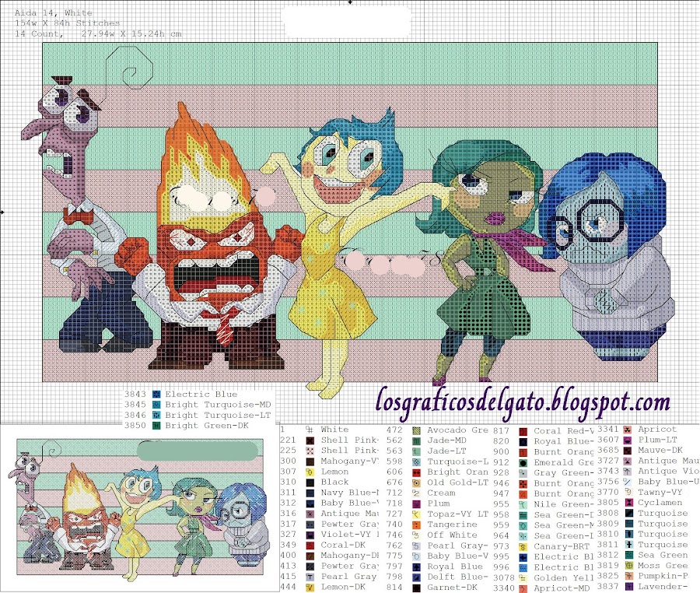Choose the 3837 Lavender swatch
The image size is (700, 593).
(x=628, y=587)
